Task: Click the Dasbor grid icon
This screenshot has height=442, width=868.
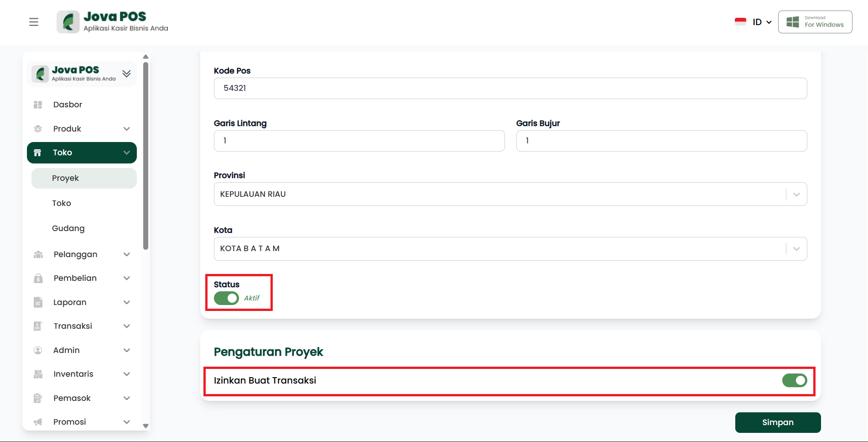Action: 38,105
